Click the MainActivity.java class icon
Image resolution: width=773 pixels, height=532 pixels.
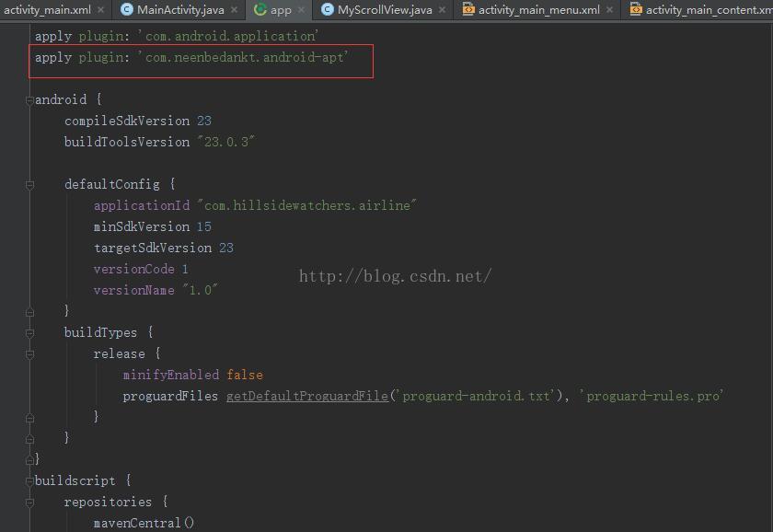[127, 9]
